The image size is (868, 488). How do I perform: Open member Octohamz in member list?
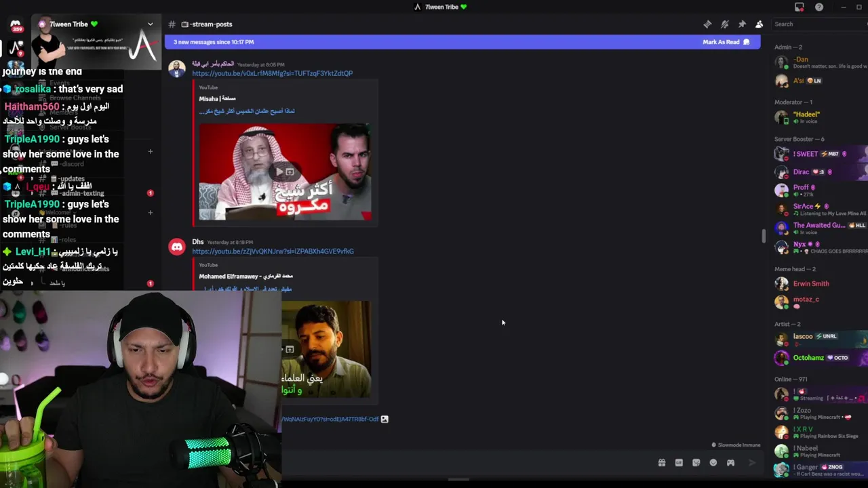(821, 357)
